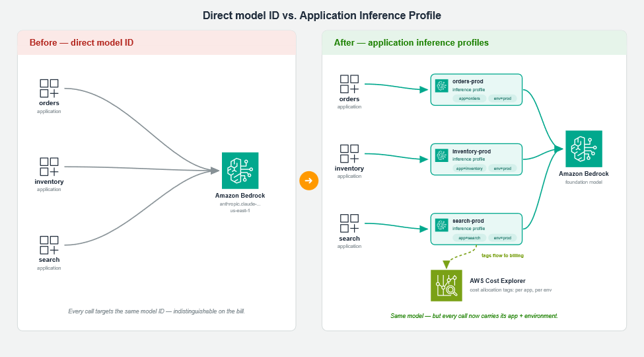Click the "inference profile" subtitle under inventory-prod
Screen dimensions: 644x357
468,159
